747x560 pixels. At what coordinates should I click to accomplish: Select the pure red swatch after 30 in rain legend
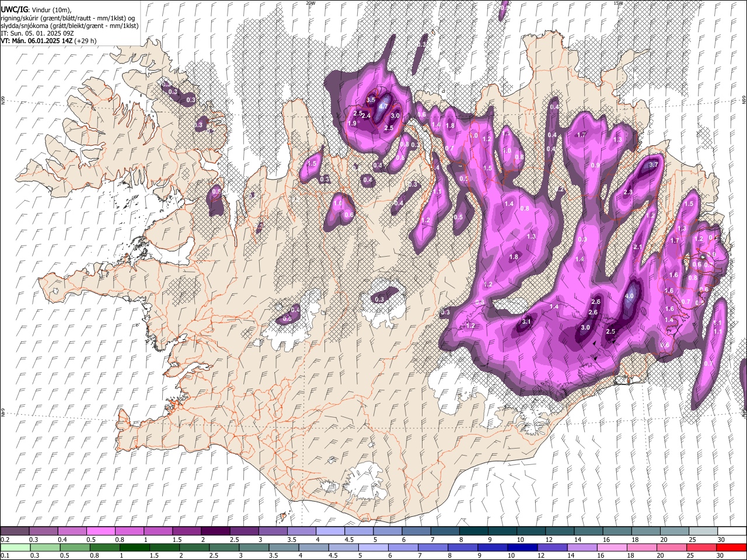(731, 547)
